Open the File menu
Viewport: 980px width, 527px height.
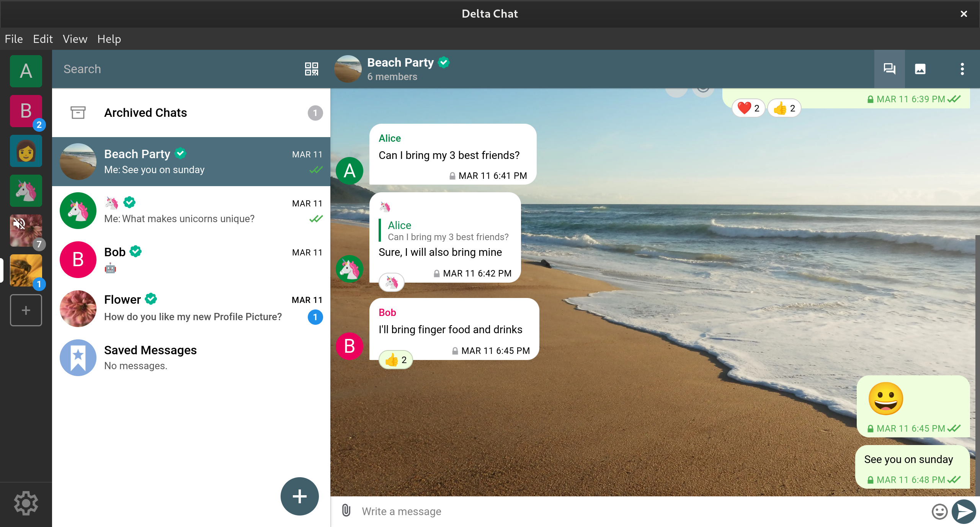[14, 39]
